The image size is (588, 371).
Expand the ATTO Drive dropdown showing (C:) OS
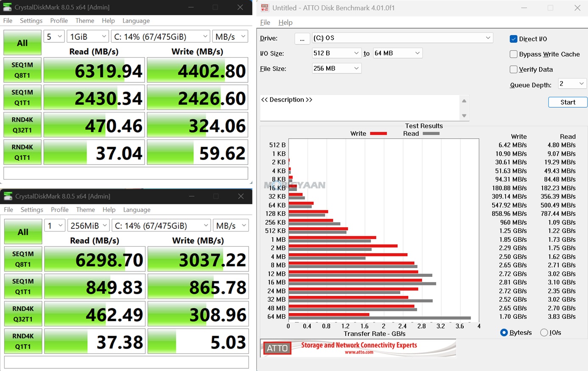(x=403, y=38)
